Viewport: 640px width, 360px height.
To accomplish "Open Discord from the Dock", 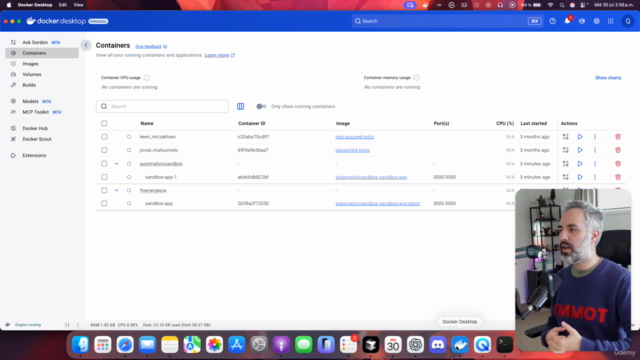I will tap(438, 345).
